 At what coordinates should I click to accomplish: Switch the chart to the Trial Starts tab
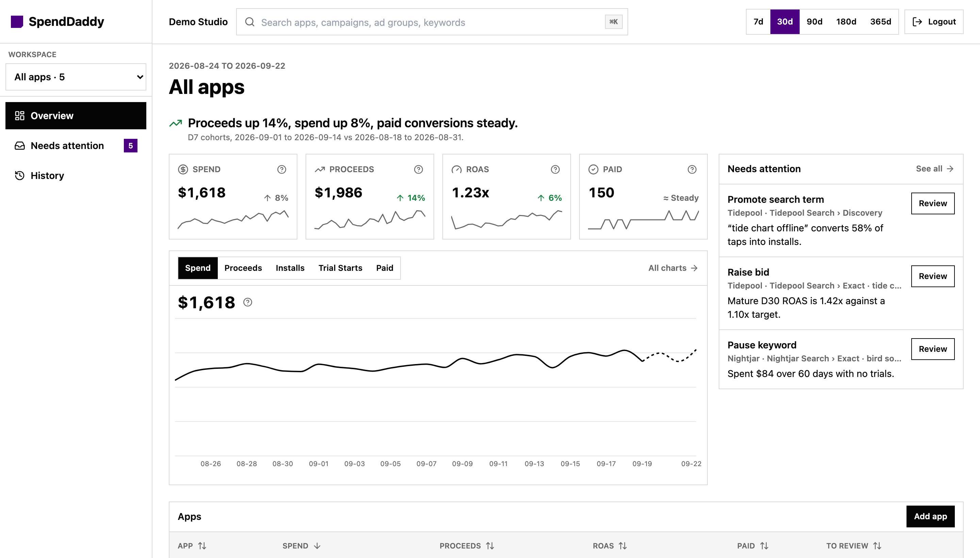pyautogui.click(x=340, y=268)
